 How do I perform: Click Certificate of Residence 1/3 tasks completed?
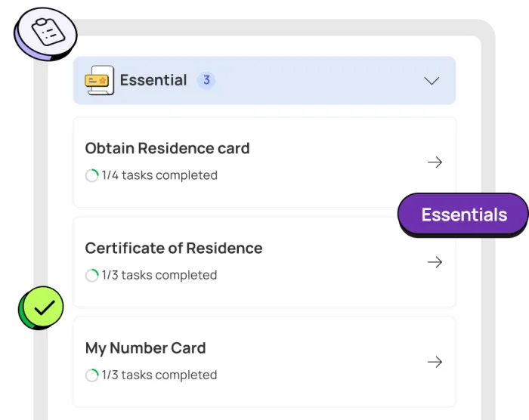coord(159,276)
